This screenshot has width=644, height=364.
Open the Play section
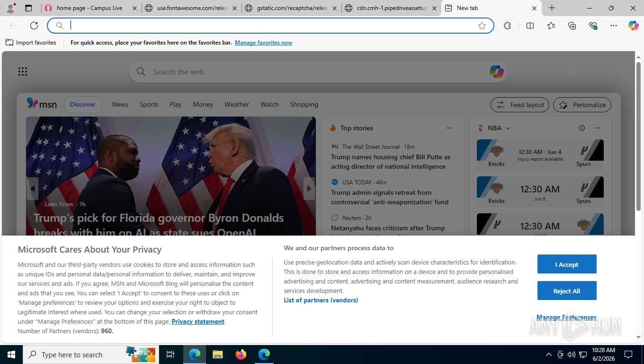(176, 104)
